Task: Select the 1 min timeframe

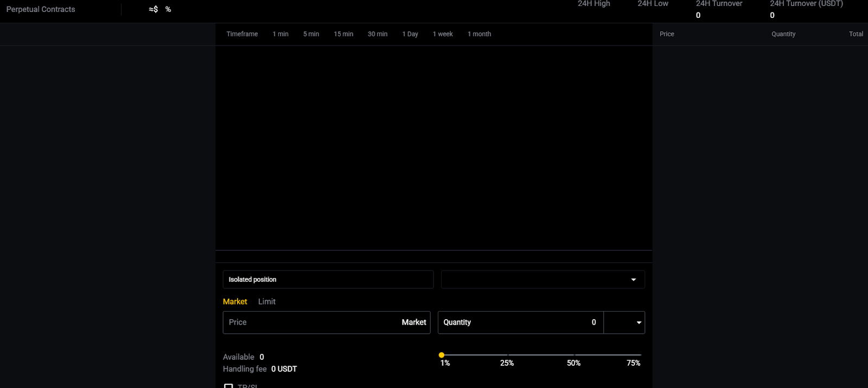Action: coord(280,34)
